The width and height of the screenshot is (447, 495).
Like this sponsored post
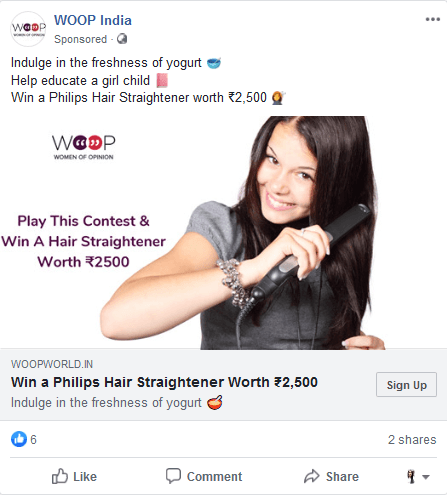coord(74,476)
